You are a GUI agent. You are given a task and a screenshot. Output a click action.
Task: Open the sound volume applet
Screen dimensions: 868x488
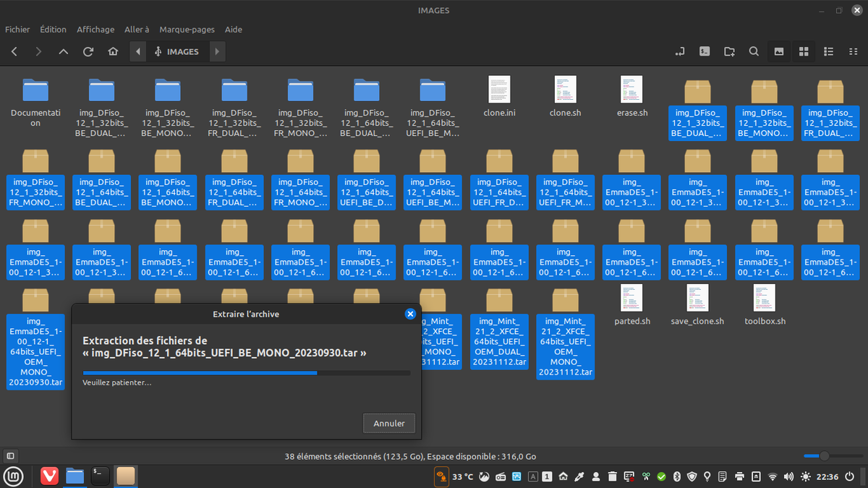pos(789,476)
